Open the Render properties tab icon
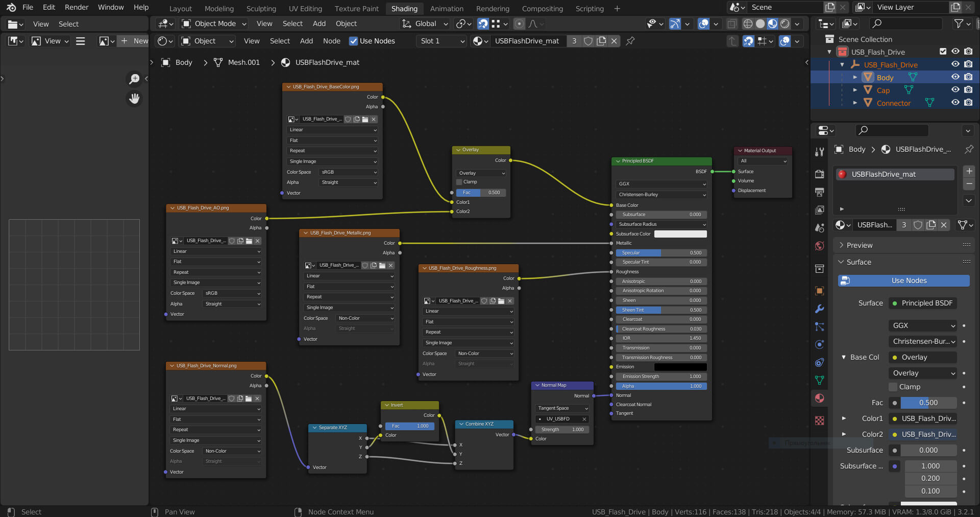The image size is (980, 517). (x=820, y=174)
